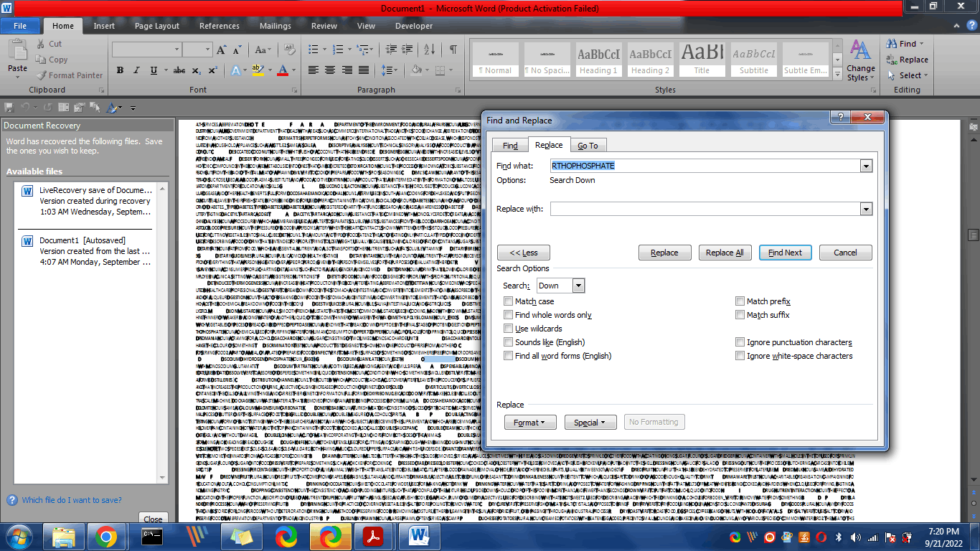Enable the Match case checkbox
Screen dimensions: 980x551
(x=508, y=301)
